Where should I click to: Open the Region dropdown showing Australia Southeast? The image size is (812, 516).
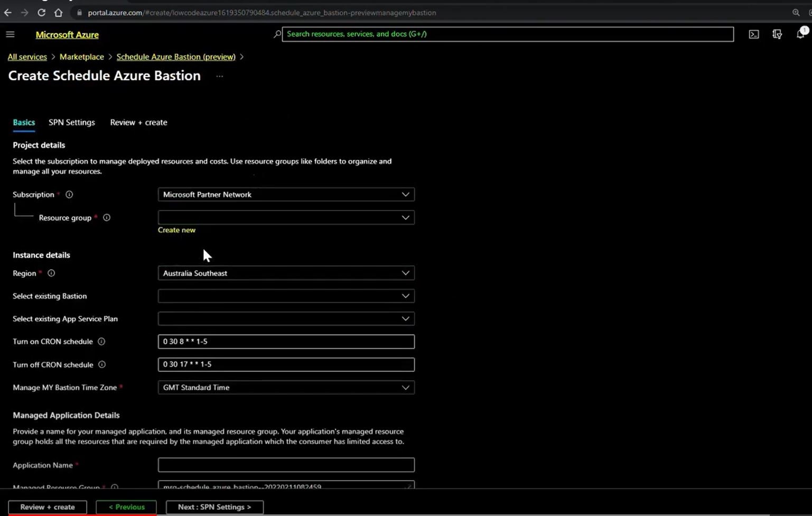(286, 273)
